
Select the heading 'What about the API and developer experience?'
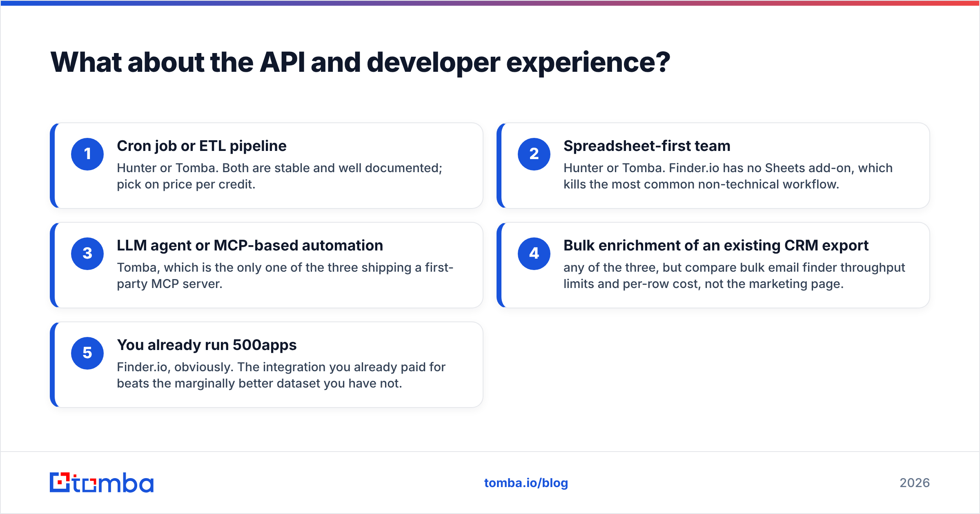tap(360, 62)
